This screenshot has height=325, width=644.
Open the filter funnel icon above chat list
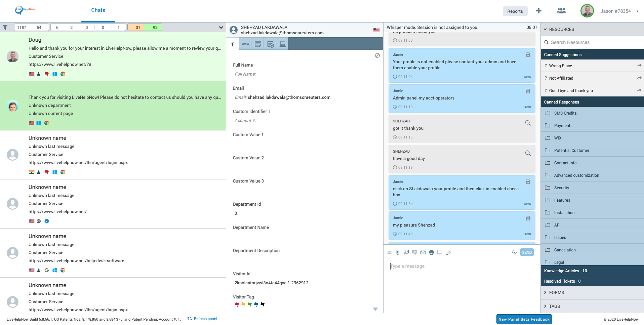(5, 27)
